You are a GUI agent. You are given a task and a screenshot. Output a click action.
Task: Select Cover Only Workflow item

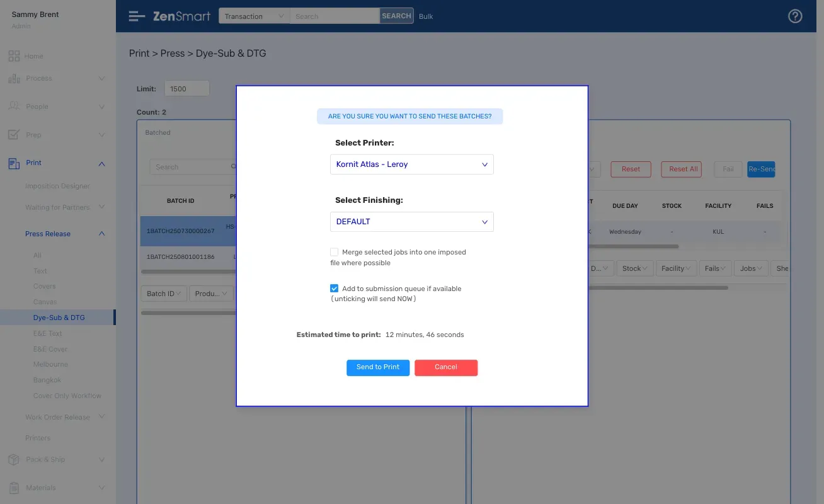pos(67,396)
